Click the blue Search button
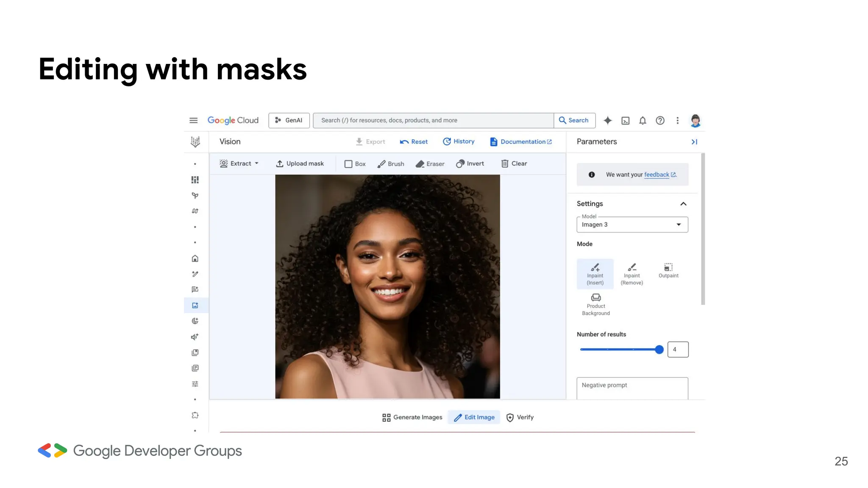 pos(574,120)
